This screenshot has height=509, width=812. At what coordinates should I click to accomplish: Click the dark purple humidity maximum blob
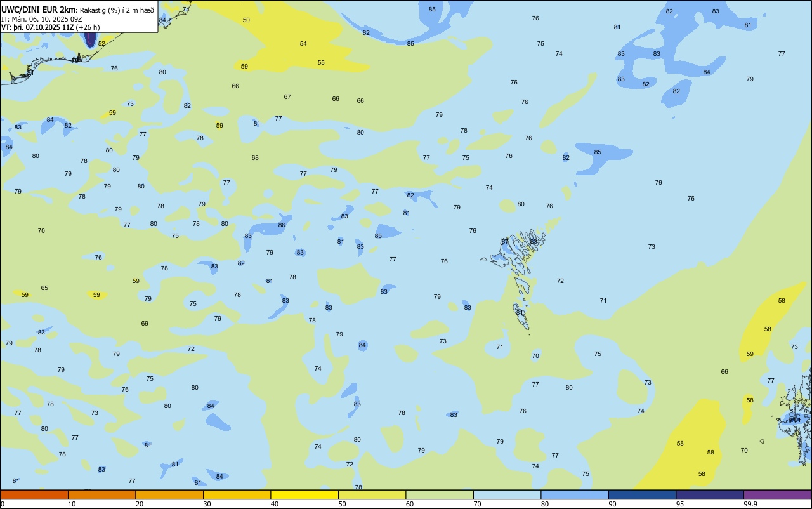click(90, 39)
